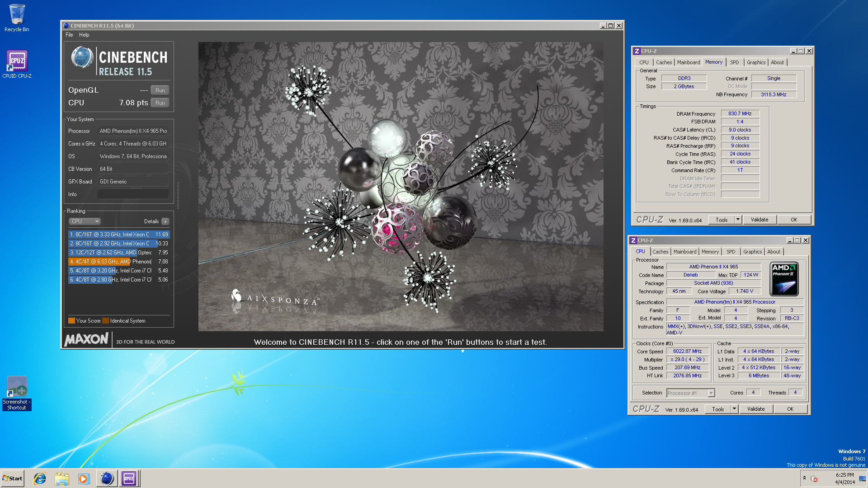Switch to CPU-Z via taskbar icon
The width and height of the screenshot is (868, 488).
[x=129, y=479]
